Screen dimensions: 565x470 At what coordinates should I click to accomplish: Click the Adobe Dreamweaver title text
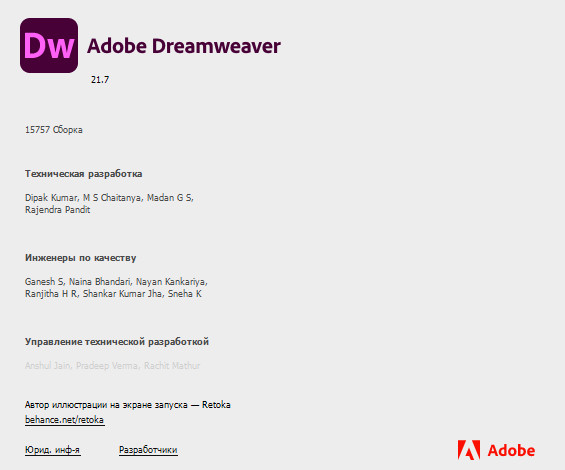[184, 46]
